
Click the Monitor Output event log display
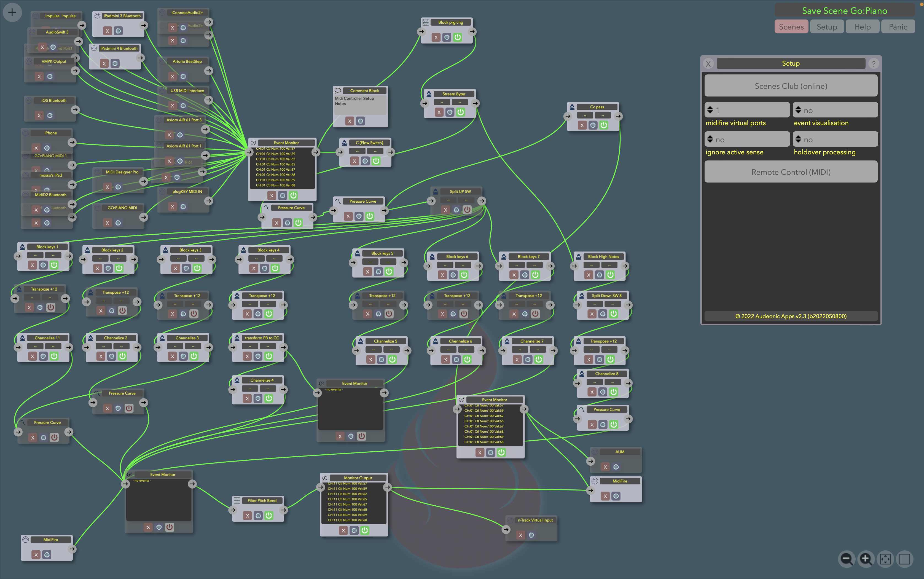coord(354,503)
